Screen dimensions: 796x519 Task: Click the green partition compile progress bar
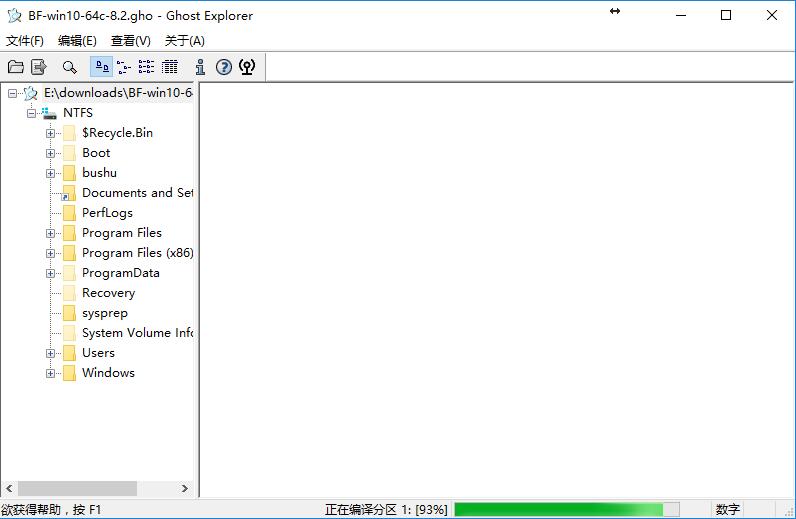coord(567,509)
